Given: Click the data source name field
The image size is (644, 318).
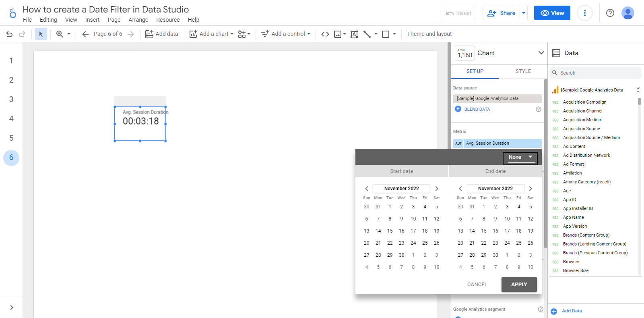Looking at the screenshot, I should click(x=497, y=99).
